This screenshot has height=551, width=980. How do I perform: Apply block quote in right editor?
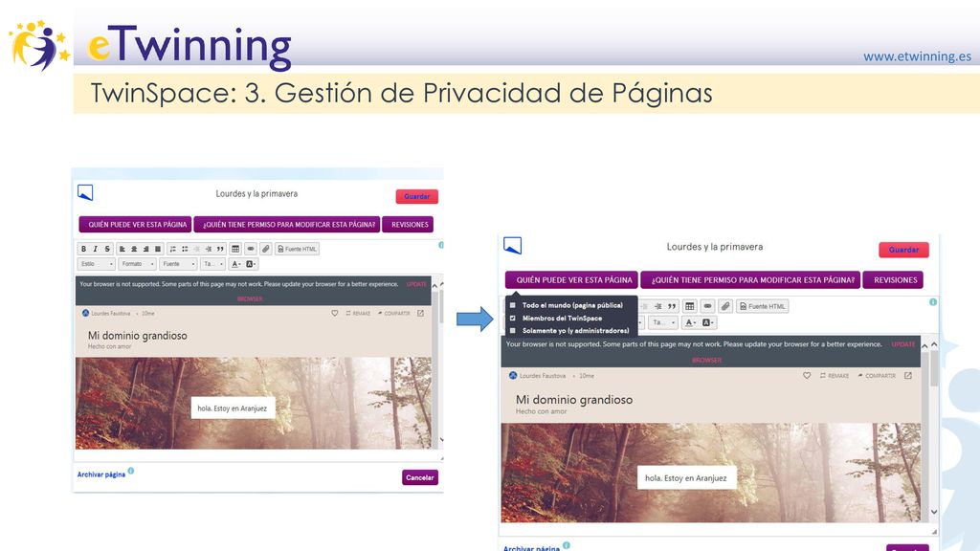pos(672,306)
